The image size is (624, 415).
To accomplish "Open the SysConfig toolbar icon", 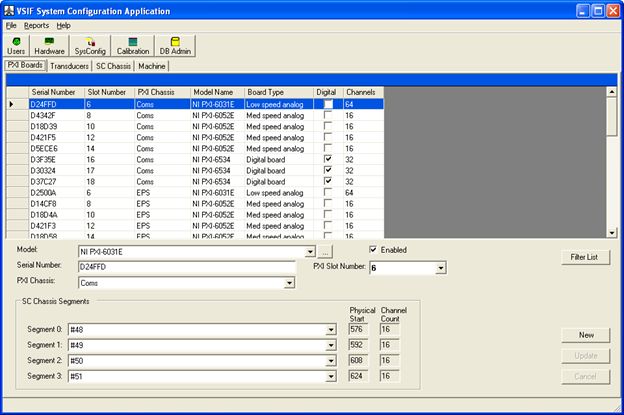I will (x=90, y=46).
